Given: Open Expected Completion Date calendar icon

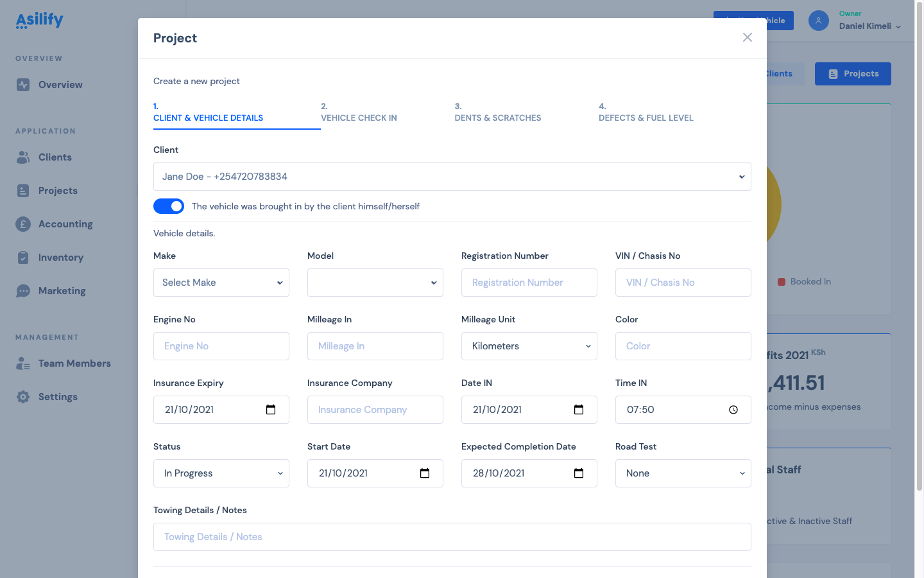Looking at the screenshot, I should 579,473.
